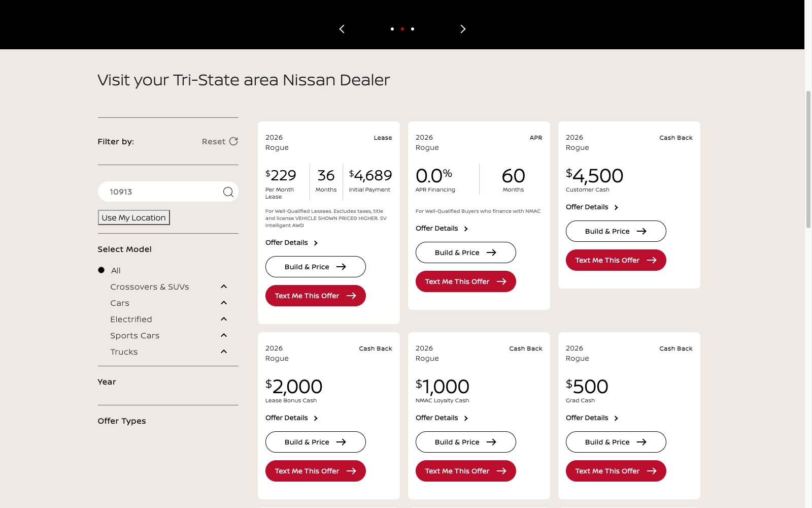Click Text Me This Offer on lease card
Image resolution: width=812 pixels, height=508 pixels.
click(x=315, y=296)
